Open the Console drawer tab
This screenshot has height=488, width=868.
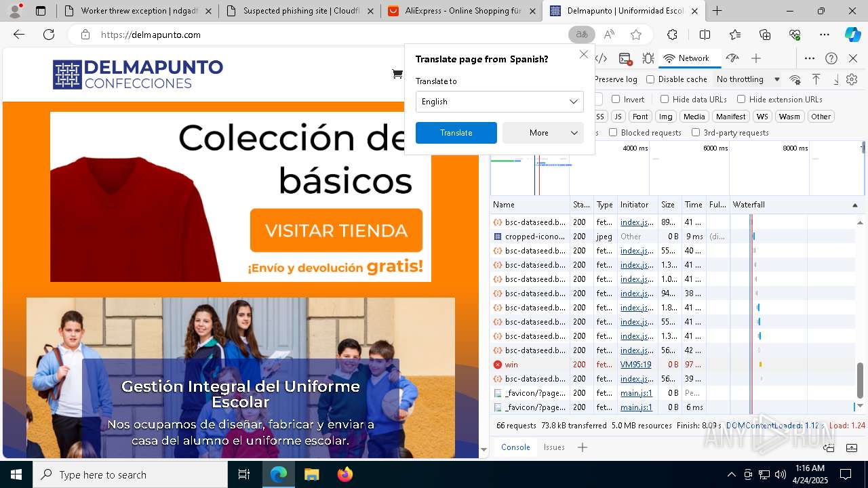tap(515, 447)
